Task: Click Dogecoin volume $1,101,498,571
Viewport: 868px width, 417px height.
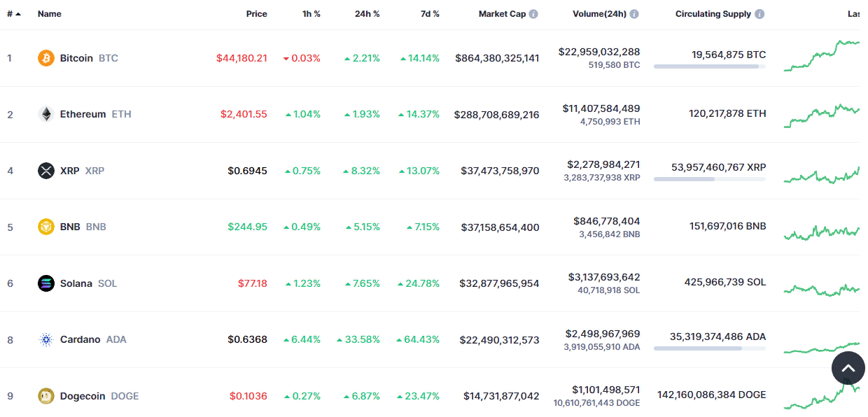Action: 606,390
